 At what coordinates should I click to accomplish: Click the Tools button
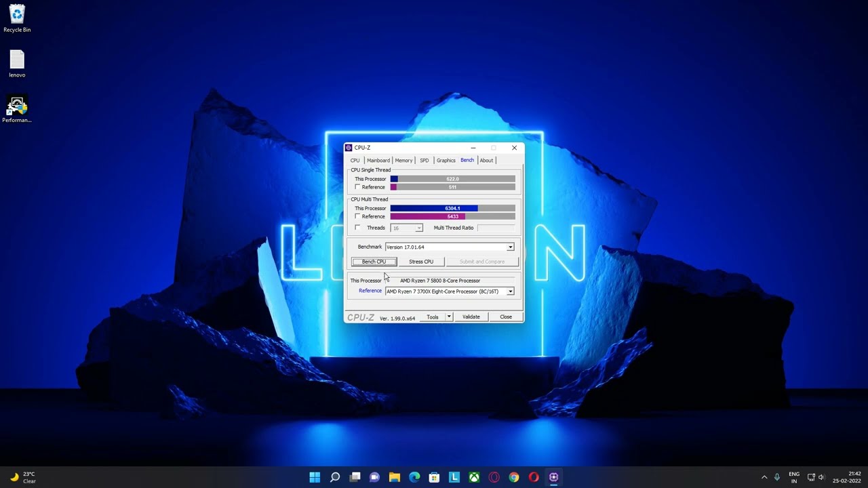click(x=432, y=317)
